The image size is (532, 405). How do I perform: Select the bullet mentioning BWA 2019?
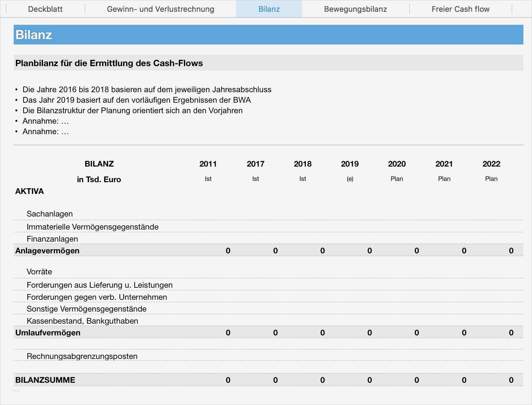pyautogui.click(x=136, y=100)
